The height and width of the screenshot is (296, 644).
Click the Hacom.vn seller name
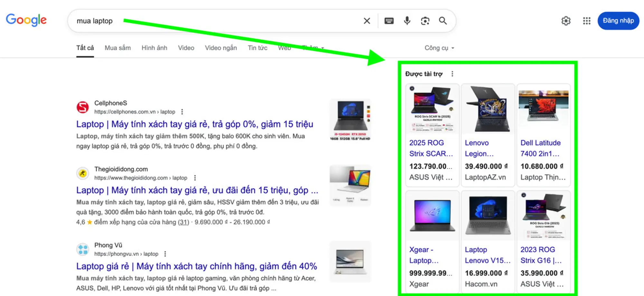pos(481,284)
